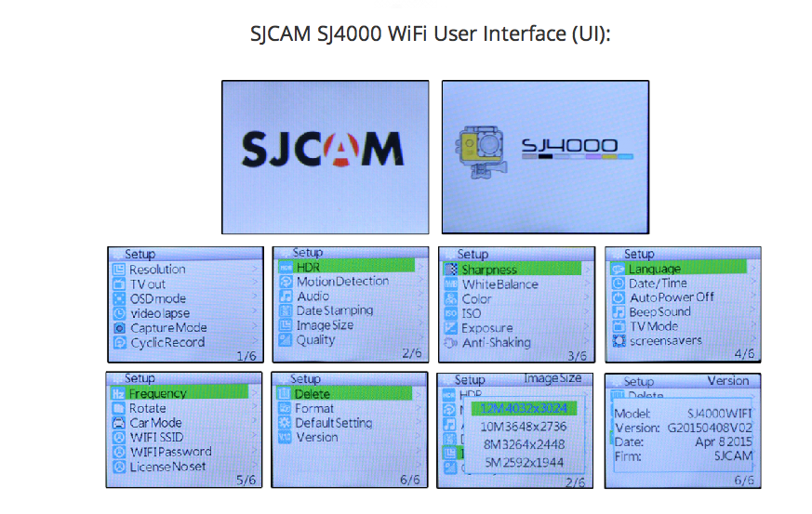Click the Motion Detection icon

tap(286, 282)
